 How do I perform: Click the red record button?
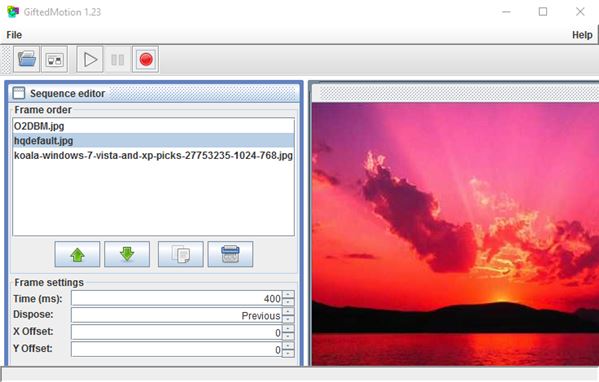(x=146, y=59)
